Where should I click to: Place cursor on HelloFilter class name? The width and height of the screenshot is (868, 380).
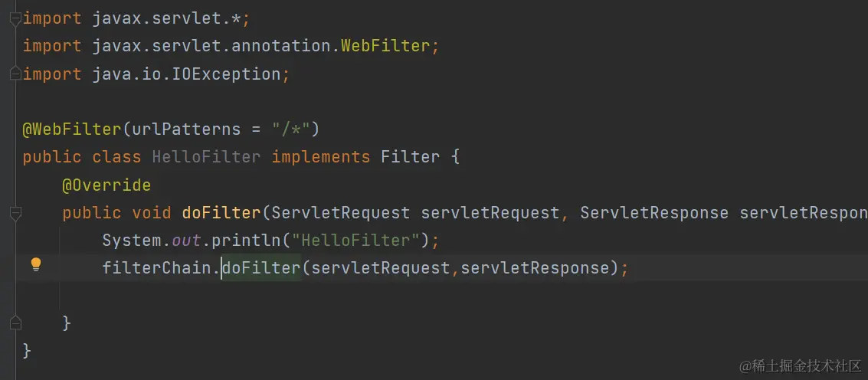click(206, 157)
